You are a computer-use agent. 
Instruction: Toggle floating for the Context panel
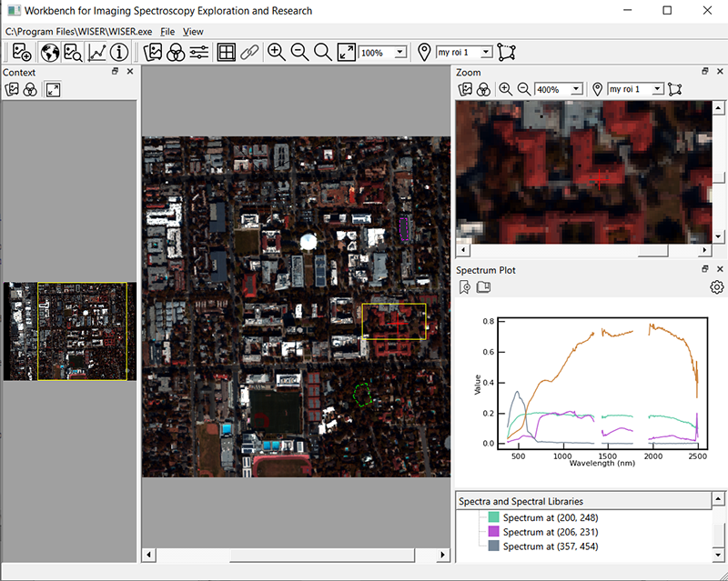click(116, 72)
